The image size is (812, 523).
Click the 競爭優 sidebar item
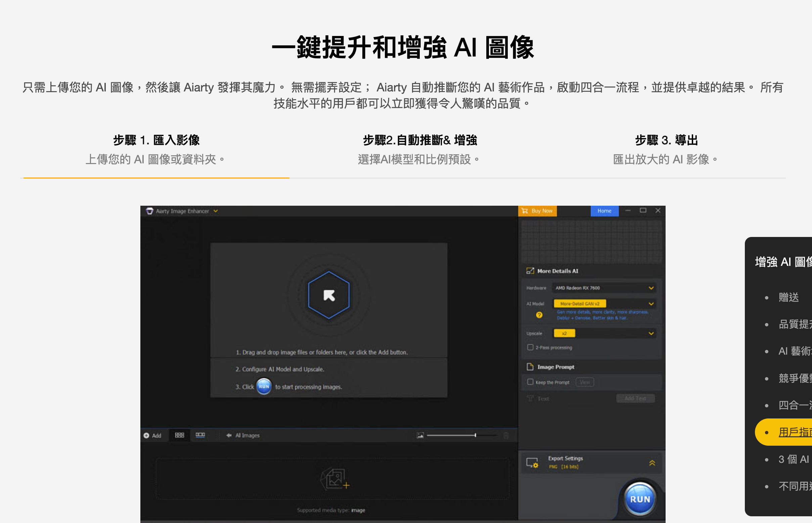point(795,378)
